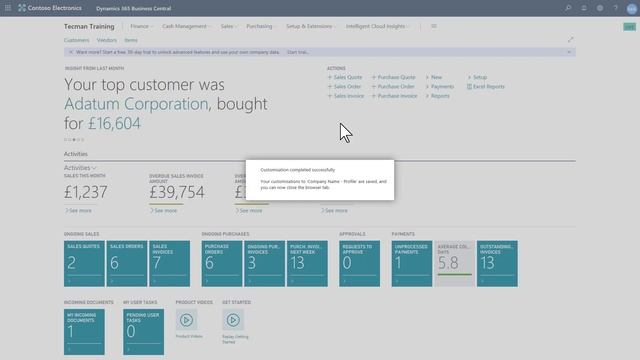Open the Items link
This screenshot has width=640, height=360.
(x=131, y=40)
